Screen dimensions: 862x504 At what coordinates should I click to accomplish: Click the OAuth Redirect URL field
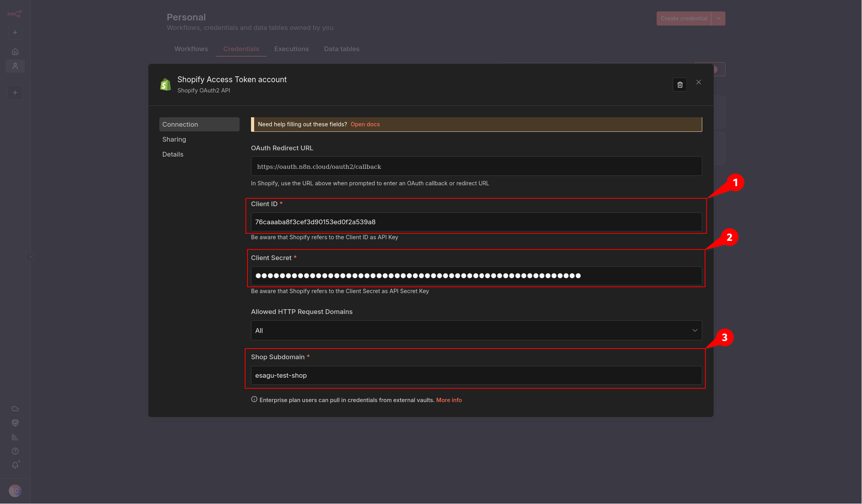click(x=476, y=166)
